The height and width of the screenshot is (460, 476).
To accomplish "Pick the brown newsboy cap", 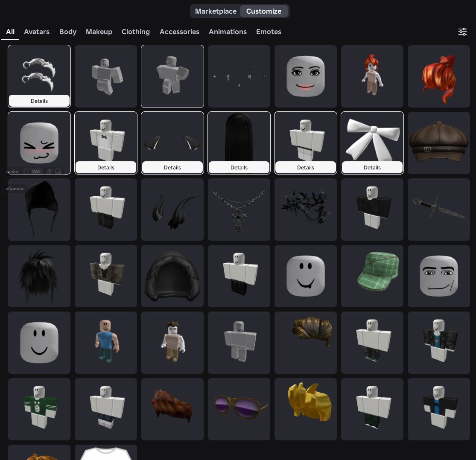I will coord(439,143).
